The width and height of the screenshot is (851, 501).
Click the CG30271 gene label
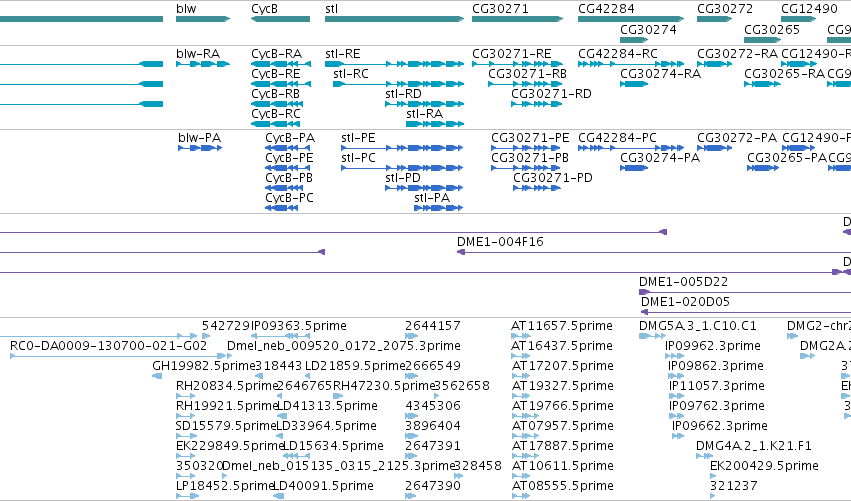click(500, 9)
